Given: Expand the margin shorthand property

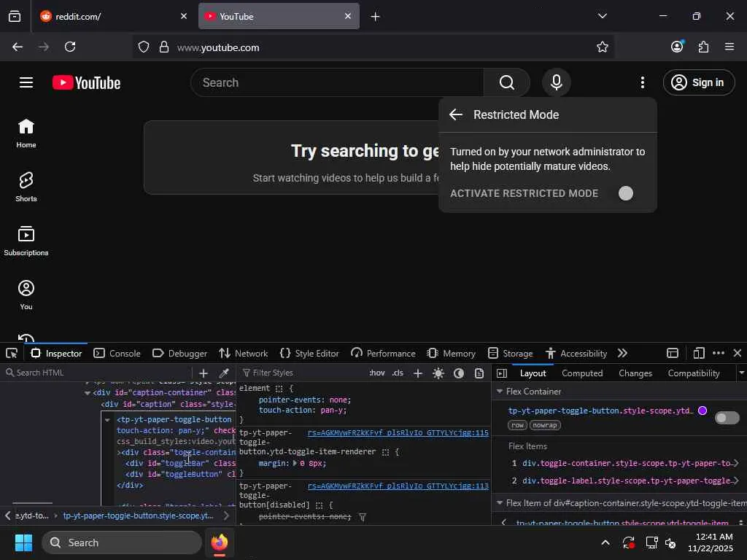Looking at the screenshot, I should [295, 463].
